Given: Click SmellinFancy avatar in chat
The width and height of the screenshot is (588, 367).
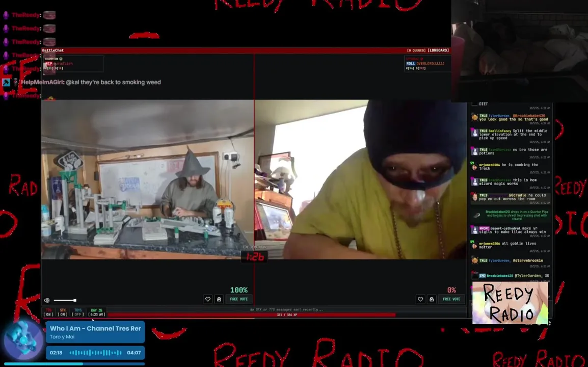Looking at the screenshot, I should (x=475, y=133).
